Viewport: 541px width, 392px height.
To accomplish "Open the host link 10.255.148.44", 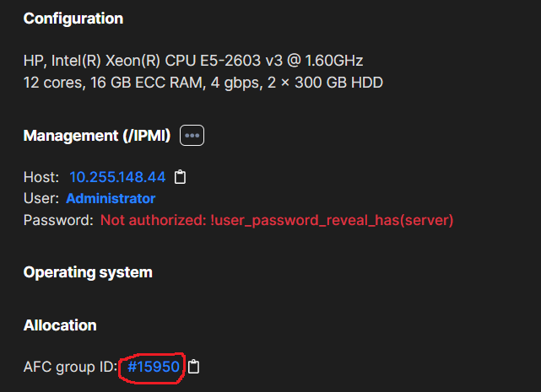I will [117, 177].
